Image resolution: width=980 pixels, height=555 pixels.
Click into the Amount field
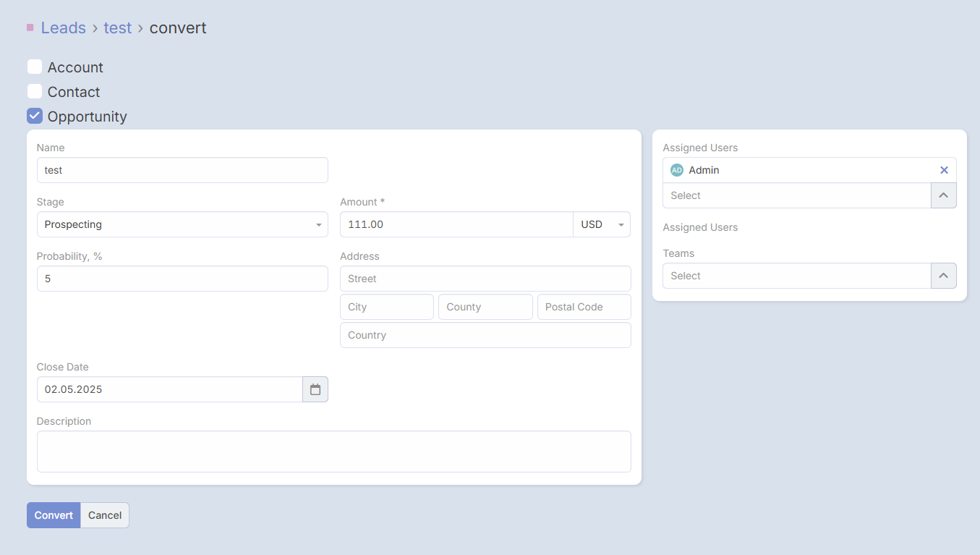click(x=456, y=224)
